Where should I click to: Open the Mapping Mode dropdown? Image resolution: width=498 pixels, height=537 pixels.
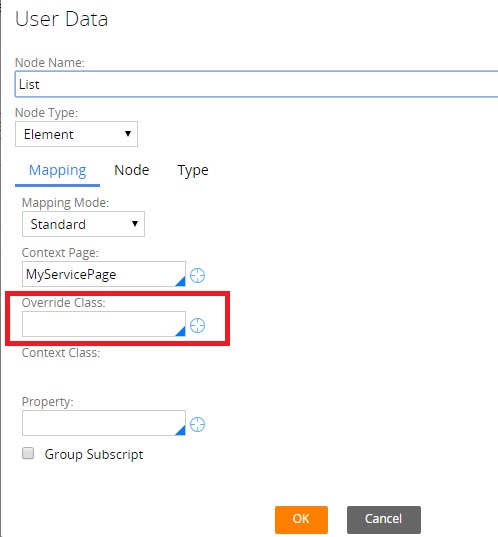pos(83,224)
